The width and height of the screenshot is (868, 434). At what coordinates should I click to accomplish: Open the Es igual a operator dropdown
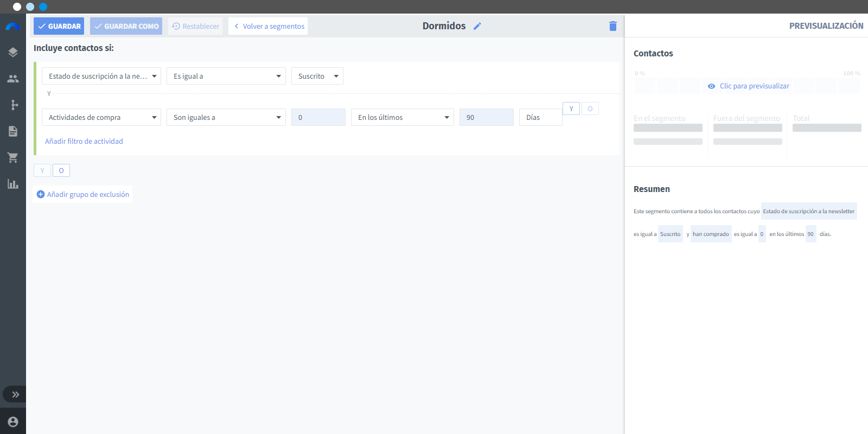226,76
